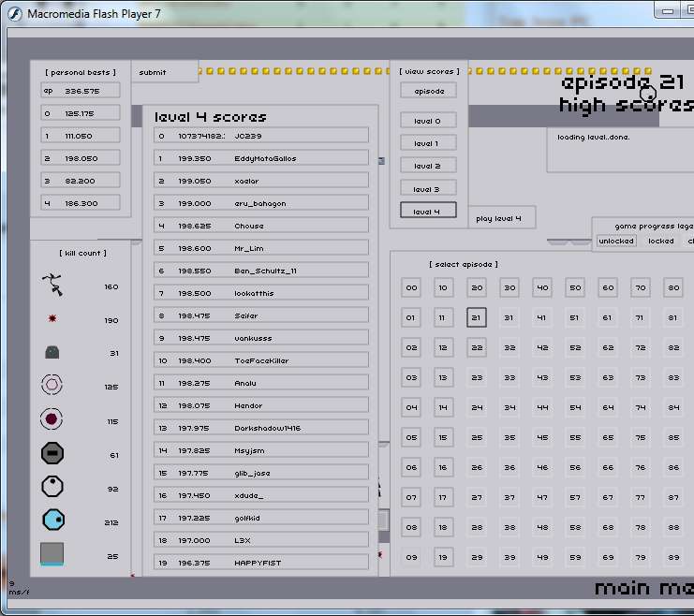694x616 pixels.
Task: Click the Flash Player title bar icon
Action: pos(16,14)
